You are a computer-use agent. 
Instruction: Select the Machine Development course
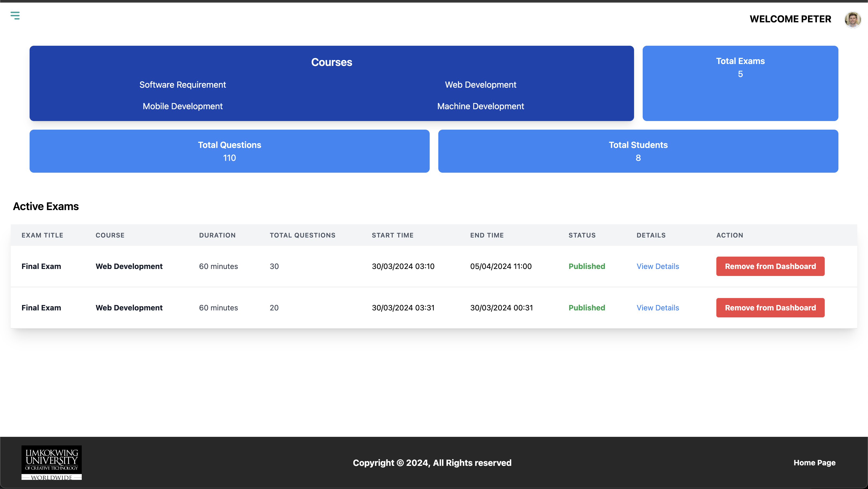pos(480,106)
